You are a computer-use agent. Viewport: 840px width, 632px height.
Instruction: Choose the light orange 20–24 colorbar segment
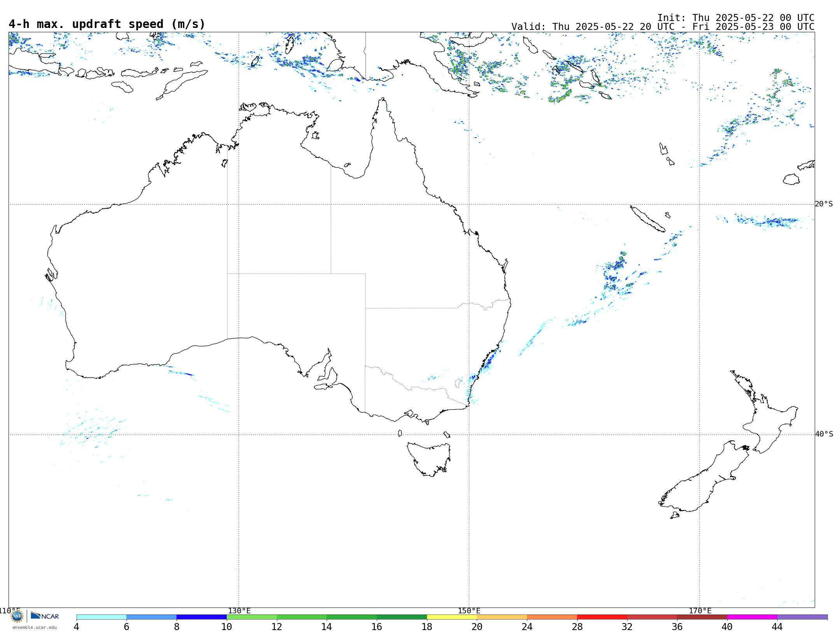[x=502, y=617]
